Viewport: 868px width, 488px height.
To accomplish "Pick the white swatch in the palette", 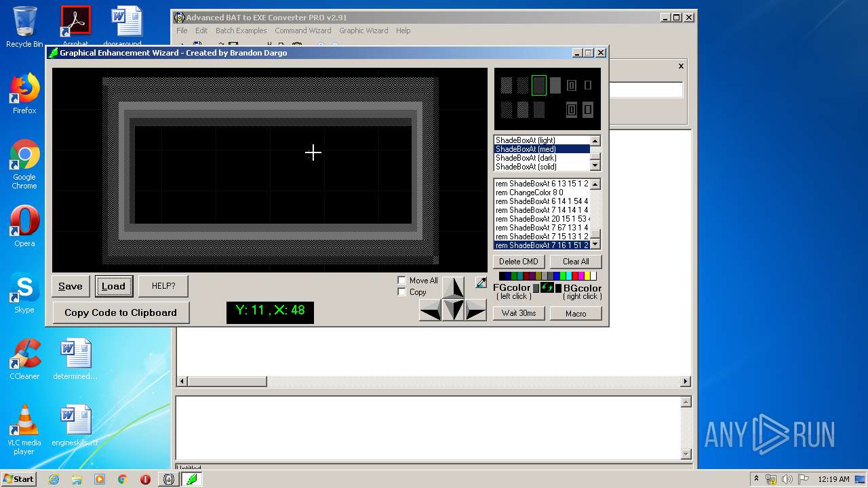I will coord(593,276).
